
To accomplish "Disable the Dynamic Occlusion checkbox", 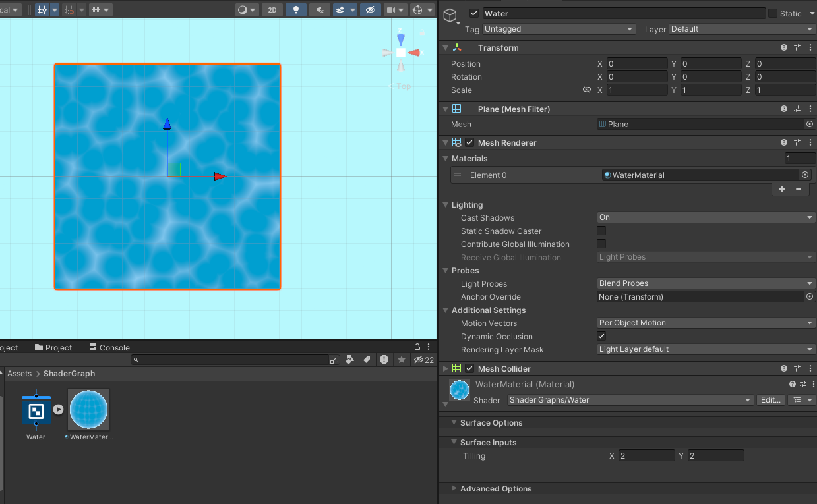I will 601,336.
